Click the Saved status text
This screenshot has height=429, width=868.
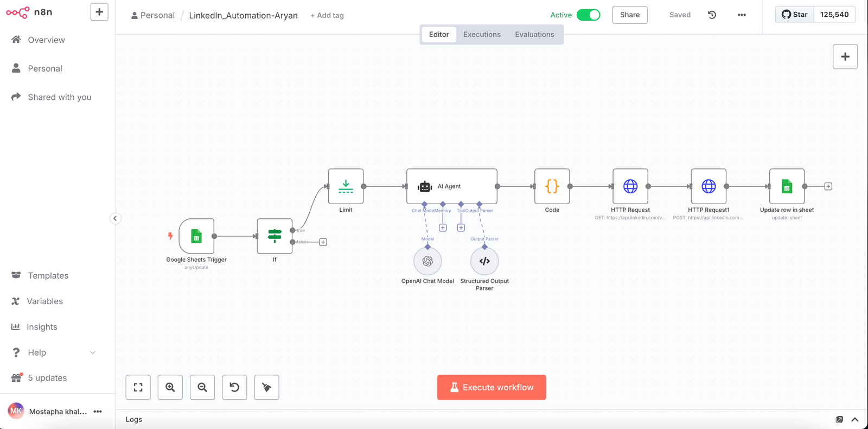tap(680, 15)
